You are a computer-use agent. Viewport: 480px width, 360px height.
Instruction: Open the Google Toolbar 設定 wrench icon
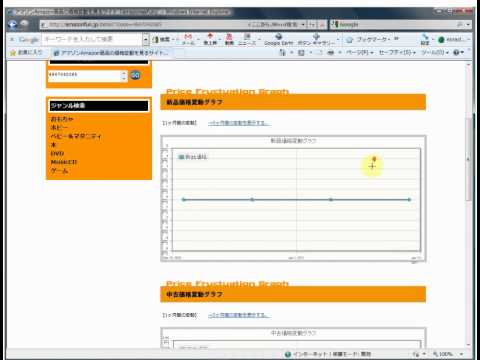pyautogui.click(x=424, y=39)
